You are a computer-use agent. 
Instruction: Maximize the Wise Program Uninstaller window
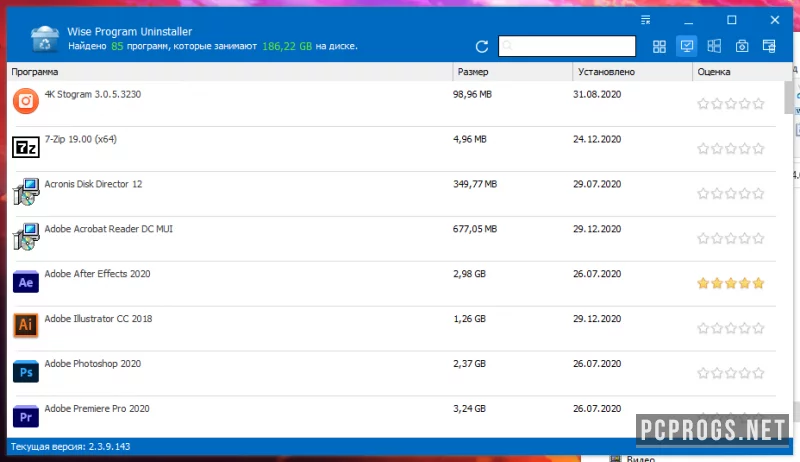coord(731,20)
